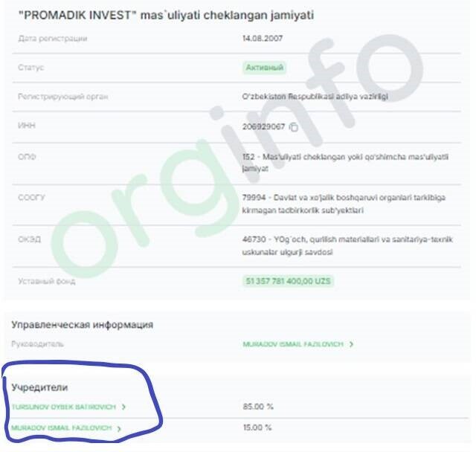Viewport: 476px width, 452px height.
Task: Open founder link TURSUNOV OYBEK BATIROVICH
Action: (x=64, y=407)
